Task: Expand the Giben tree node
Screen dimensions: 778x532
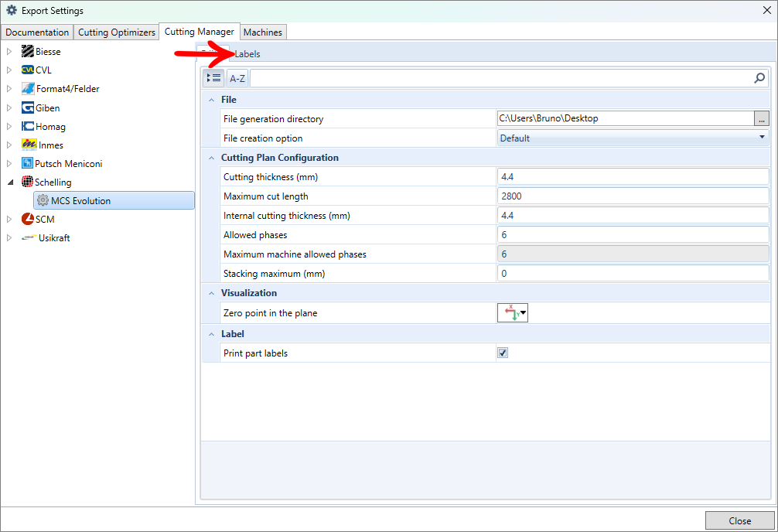Action: tap(9, 107)
